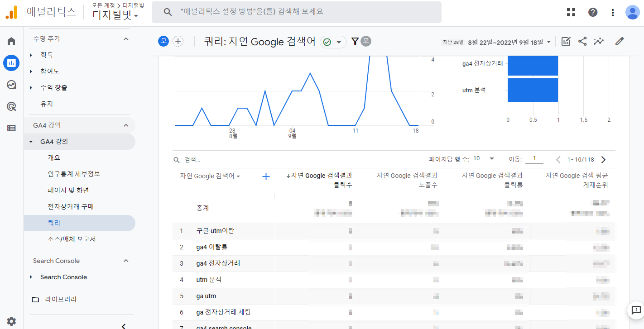This screenshot has height=329, width=644.
Task: Open the Explore icon in left rail
Action: [11, 85]
